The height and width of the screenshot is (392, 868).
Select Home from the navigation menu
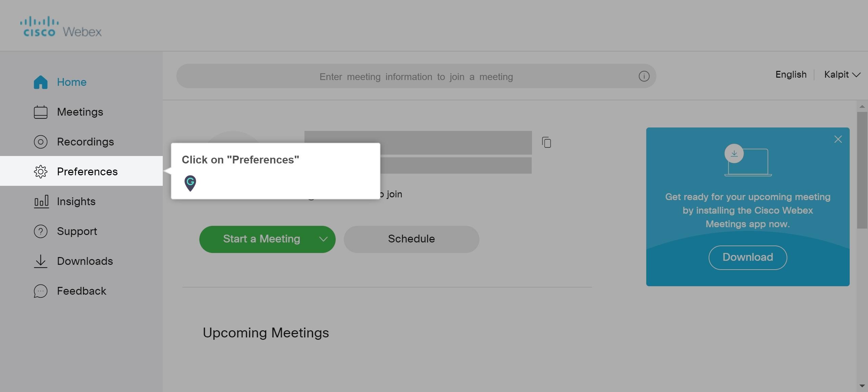pyautogui.click(x=72, y=82)
